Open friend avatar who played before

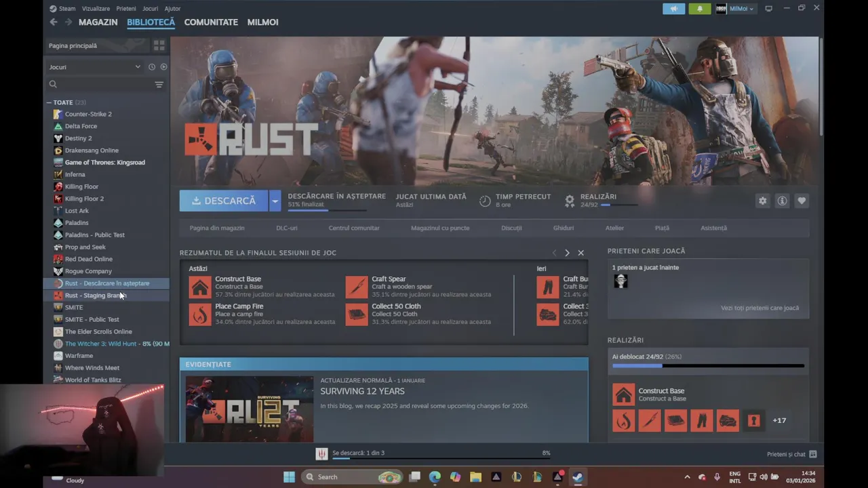click(x=620, y=281)
